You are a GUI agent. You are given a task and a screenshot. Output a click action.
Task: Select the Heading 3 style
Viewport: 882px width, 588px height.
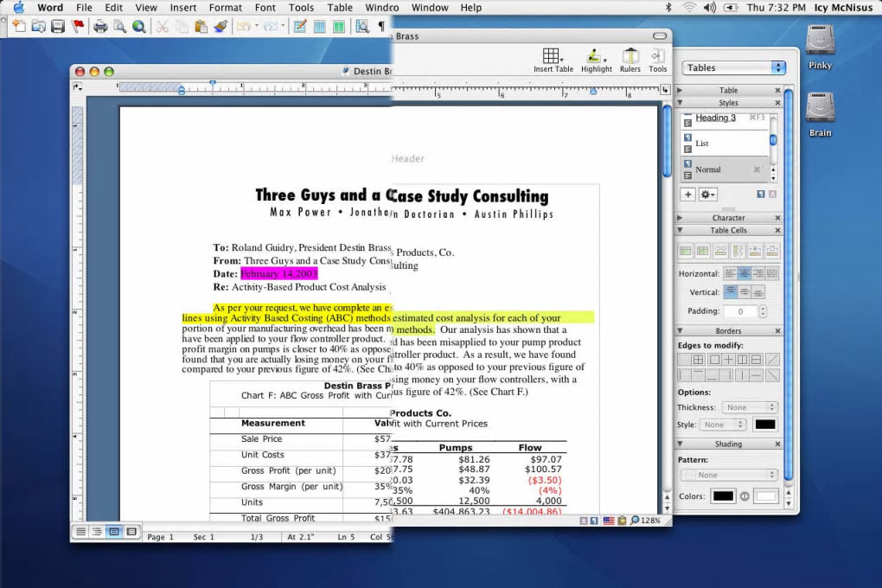(x=716, y=118)
